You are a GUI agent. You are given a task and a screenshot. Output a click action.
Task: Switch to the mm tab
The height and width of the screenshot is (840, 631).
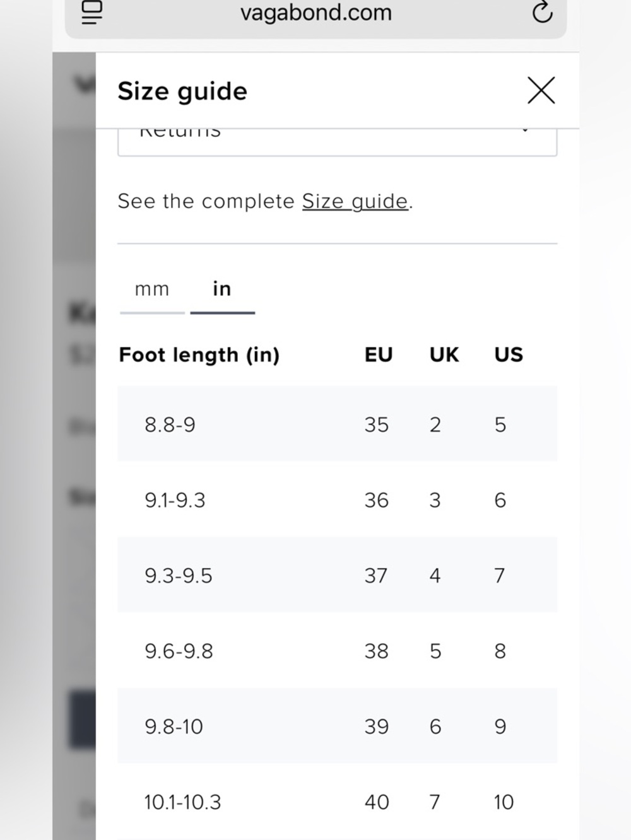pos(152,289)
